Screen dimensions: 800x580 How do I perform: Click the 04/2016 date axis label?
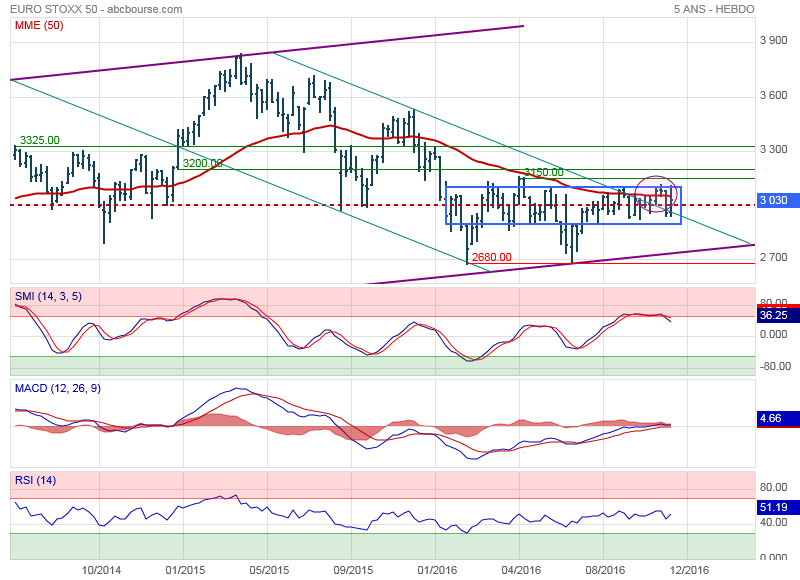point(521,570)
